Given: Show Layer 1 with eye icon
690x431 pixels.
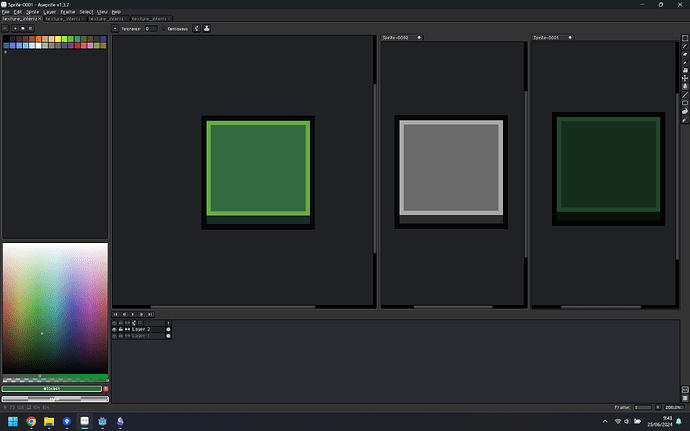Looking at the screenshot, I should pyautogui.click(x=114, y=336).
